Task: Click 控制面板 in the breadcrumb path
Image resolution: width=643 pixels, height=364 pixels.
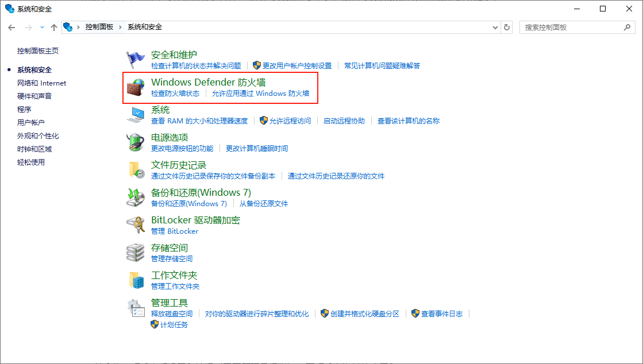Action: (x=99, y=27)
